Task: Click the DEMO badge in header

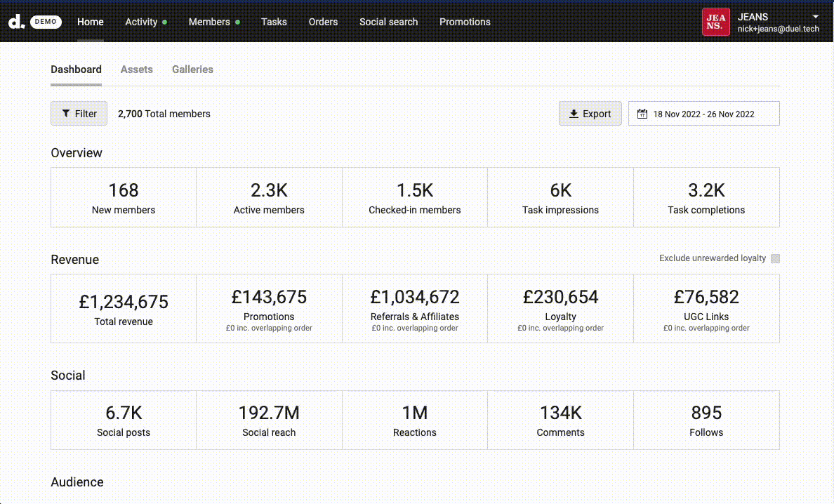Action: 46,22
